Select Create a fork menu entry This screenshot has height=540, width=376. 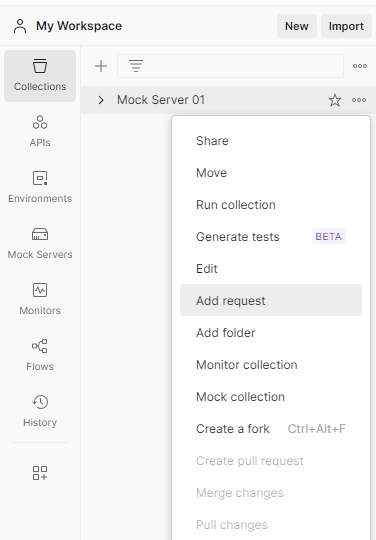coord(271,429)
